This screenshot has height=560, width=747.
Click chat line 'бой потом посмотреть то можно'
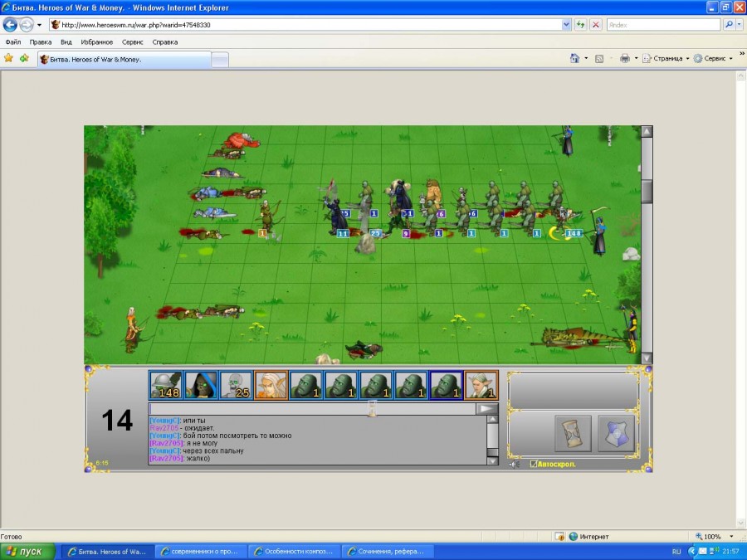[x=237, y=436]
